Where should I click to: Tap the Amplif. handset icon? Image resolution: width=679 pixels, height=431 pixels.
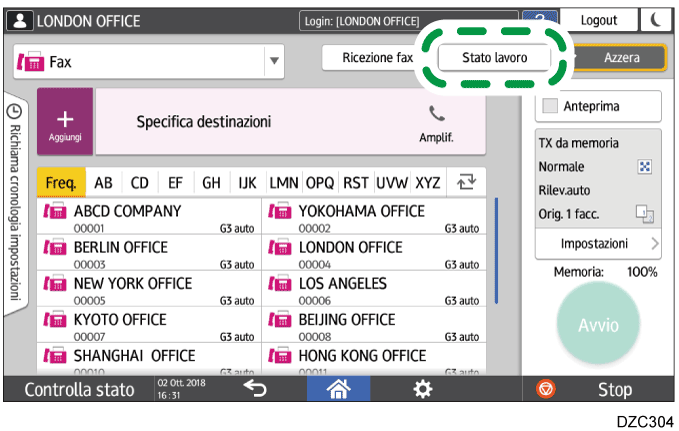pyautogui.click(x=436, y=114)
